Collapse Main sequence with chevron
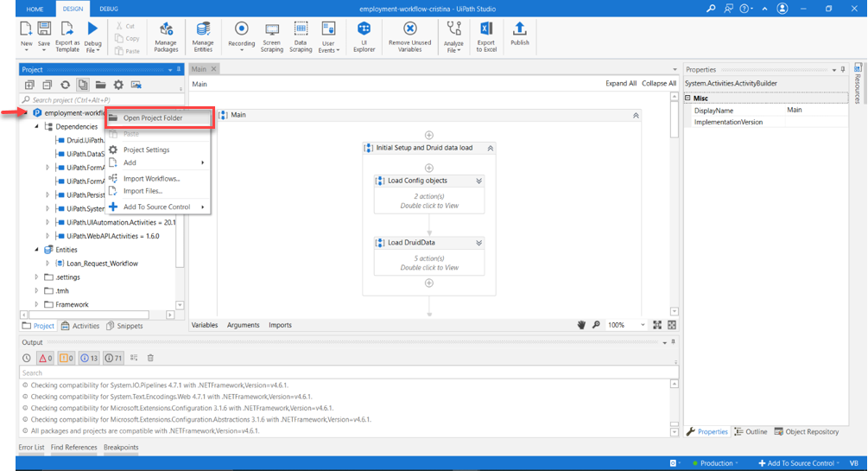Screen dimensions: 868x471 (636, 115)
